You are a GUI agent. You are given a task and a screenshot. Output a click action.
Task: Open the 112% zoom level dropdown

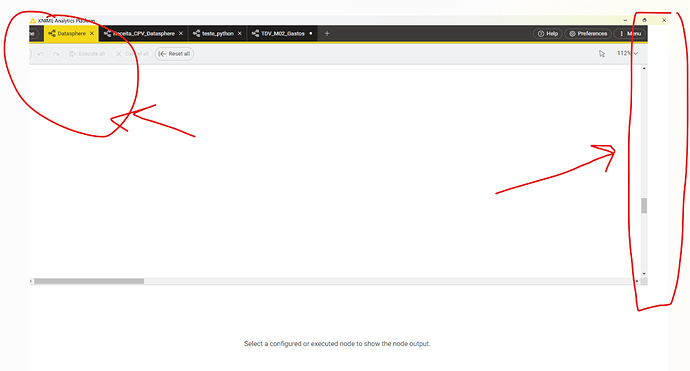(627, 53)
